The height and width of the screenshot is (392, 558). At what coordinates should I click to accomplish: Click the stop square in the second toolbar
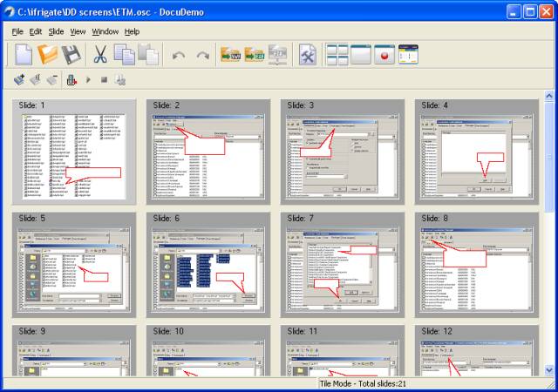[104, 79]
